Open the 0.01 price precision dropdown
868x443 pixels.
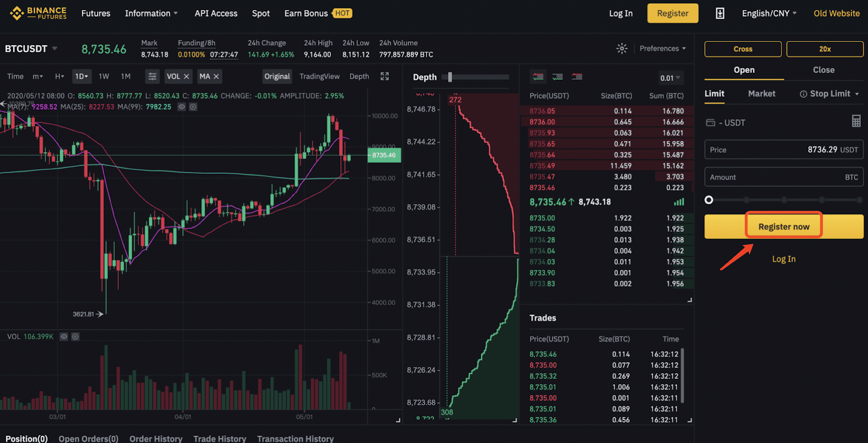[670, 78]
